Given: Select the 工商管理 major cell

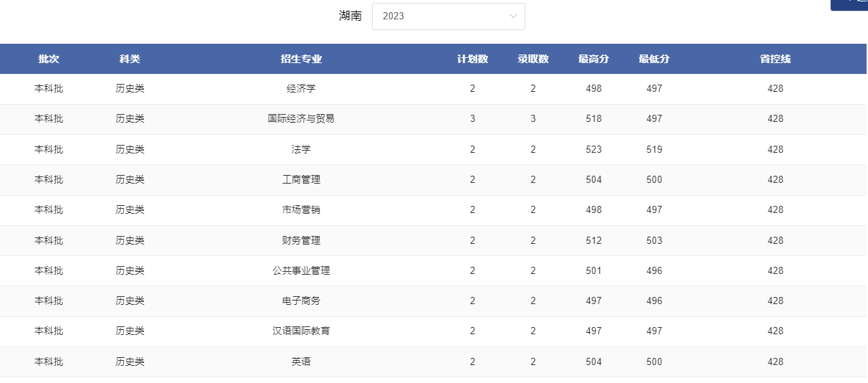Looking at the screenshot, I should tap(301, 179).
